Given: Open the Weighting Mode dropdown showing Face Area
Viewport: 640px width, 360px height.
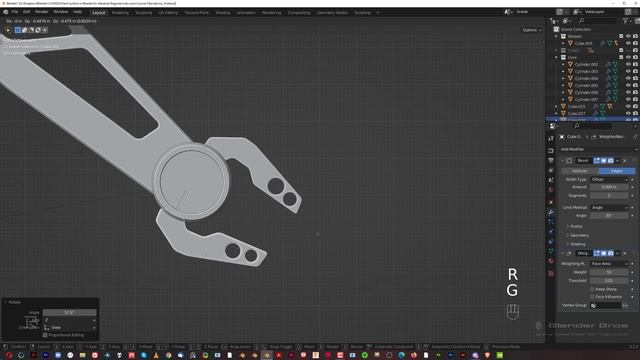Looking at the screenshot, I should click(609, 264).
